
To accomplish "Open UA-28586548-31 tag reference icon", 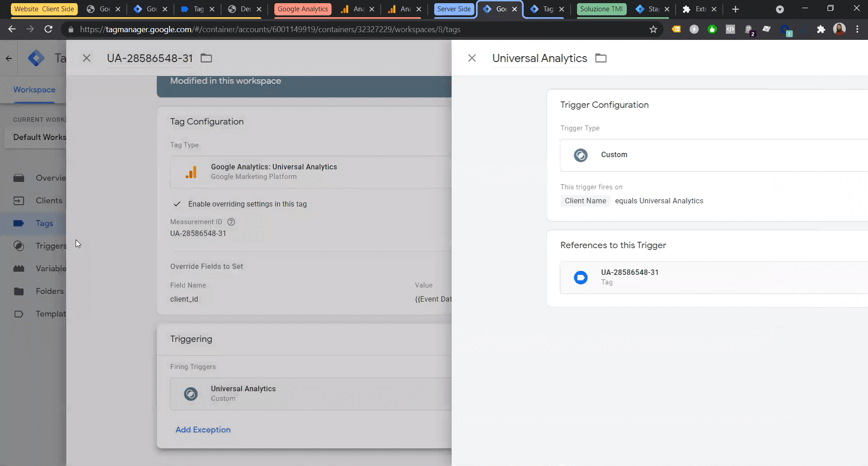I will click(x=581, y=277).
